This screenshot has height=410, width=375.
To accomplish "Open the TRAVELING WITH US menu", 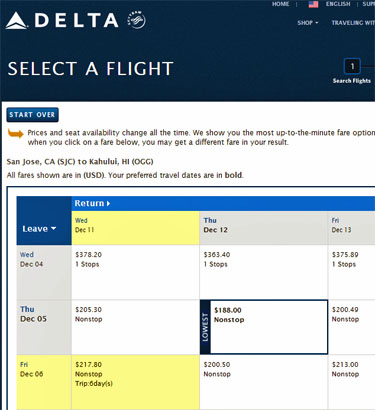I will (x=353, y=23).
